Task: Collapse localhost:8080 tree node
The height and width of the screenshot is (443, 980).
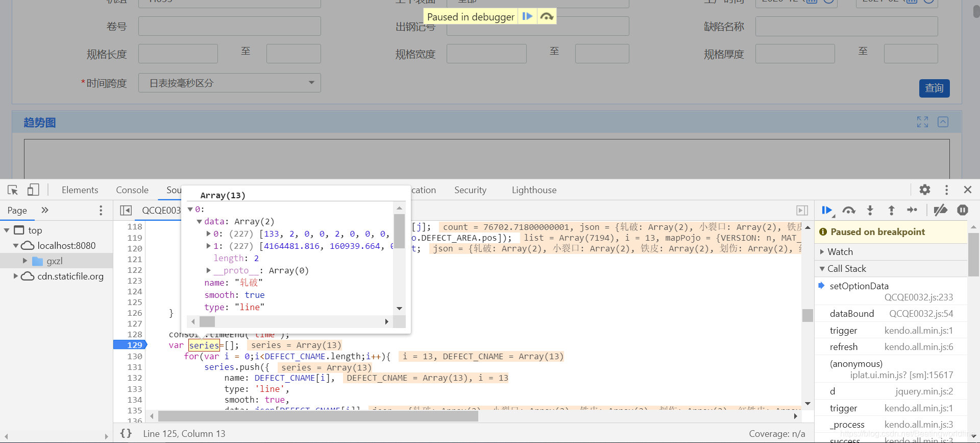Action: tap(16, 246)
